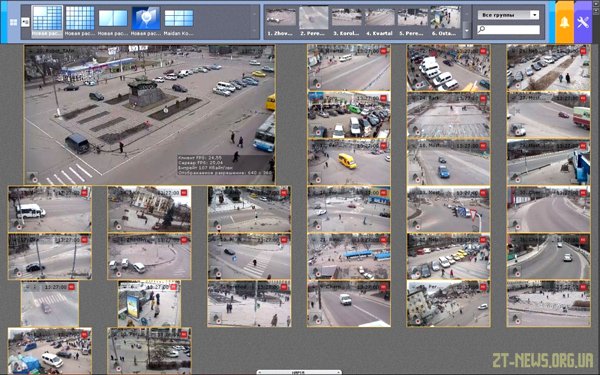Open camera 1. Zhov... thumbnail
The image size is (600, 375).
280,22
